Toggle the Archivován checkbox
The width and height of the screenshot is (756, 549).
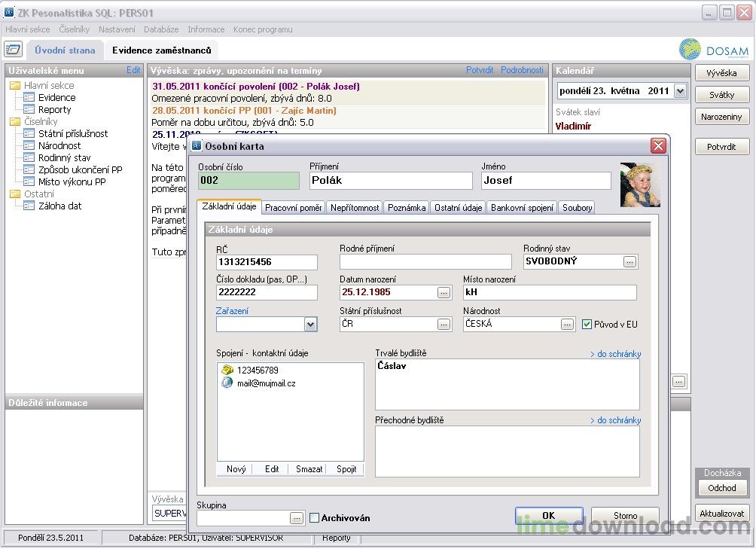(315, 518)
